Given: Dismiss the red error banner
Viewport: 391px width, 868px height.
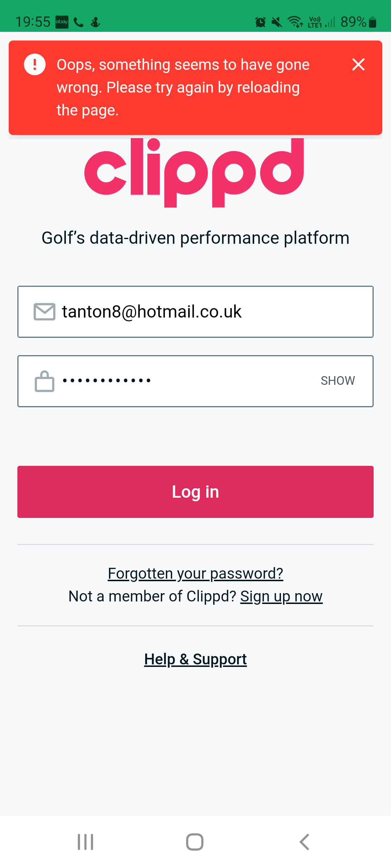Looking at the screenshot, I should click(x=358, y=65).
